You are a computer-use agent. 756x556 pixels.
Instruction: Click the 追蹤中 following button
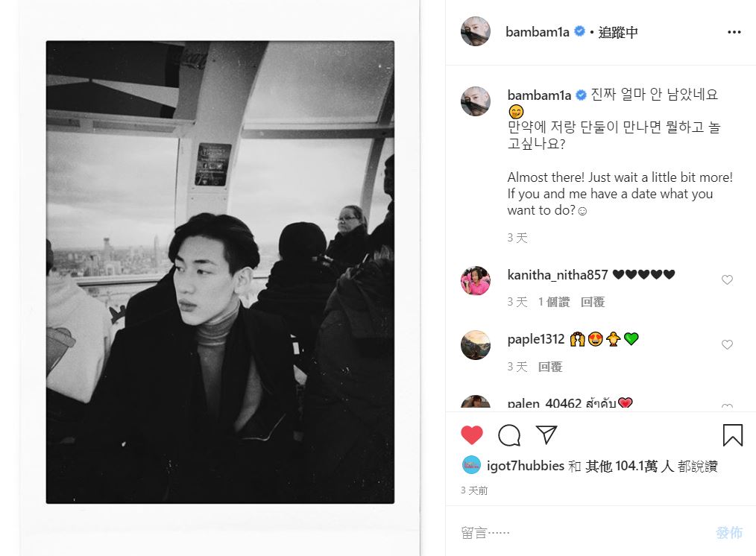coord(618,32)
